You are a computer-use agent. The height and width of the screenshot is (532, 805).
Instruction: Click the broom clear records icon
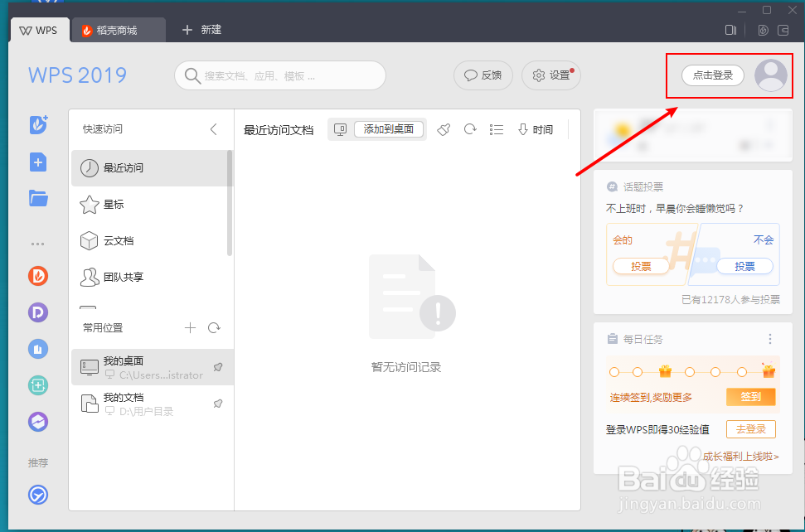click(444, 129)
